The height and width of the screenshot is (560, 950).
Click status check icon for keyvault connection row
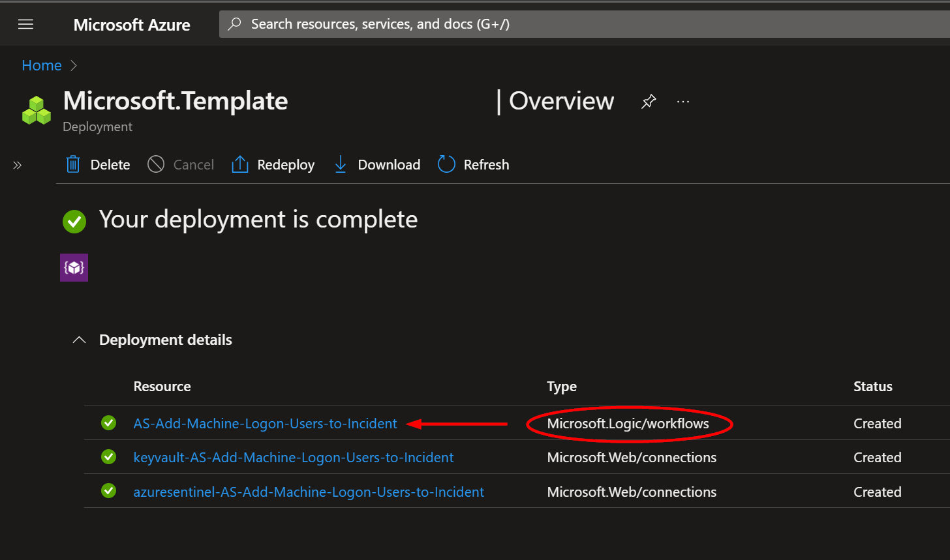(109, 457)
